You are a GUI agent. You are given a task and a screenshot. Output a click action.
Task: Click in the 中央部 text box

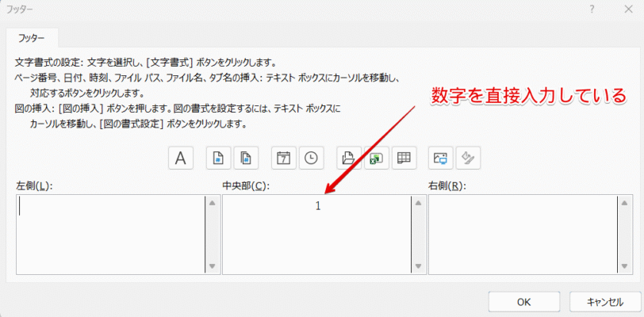tap(317, 234)
